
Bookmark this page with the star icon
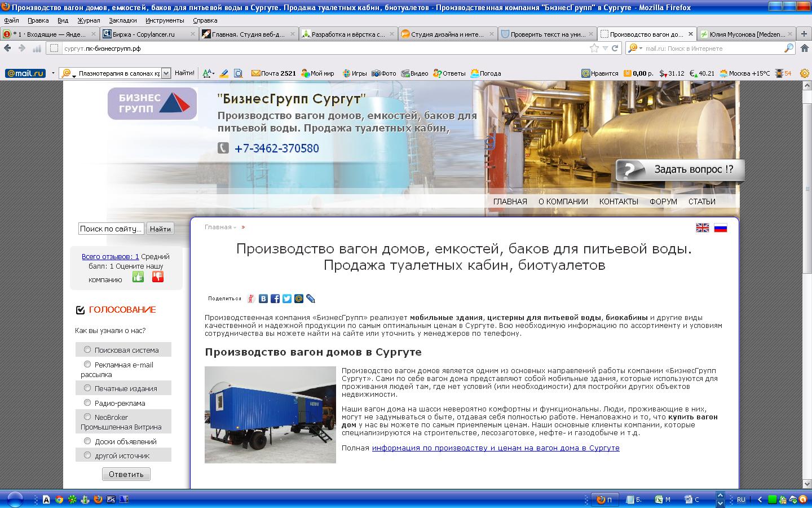pyautogui.click(x=594, y=48)
